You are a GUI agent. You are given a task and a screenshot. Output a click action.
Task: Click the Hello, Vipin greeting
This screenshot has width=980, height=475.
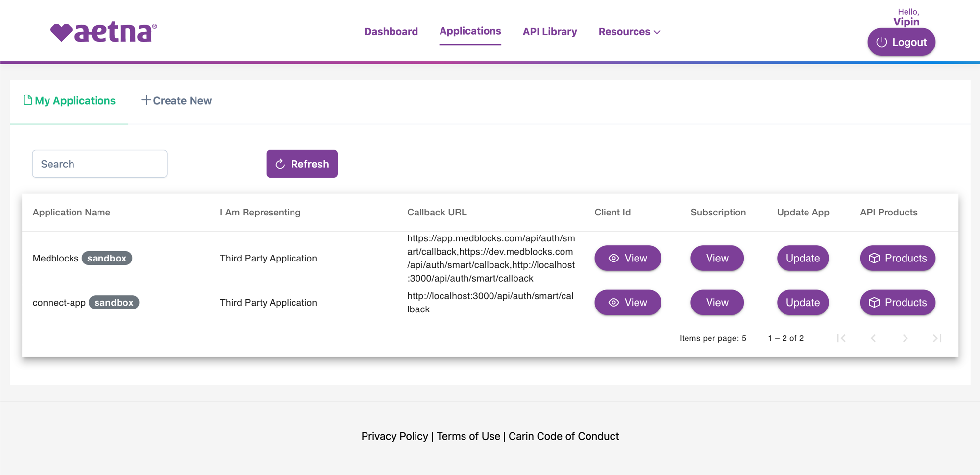click(907, 17)
